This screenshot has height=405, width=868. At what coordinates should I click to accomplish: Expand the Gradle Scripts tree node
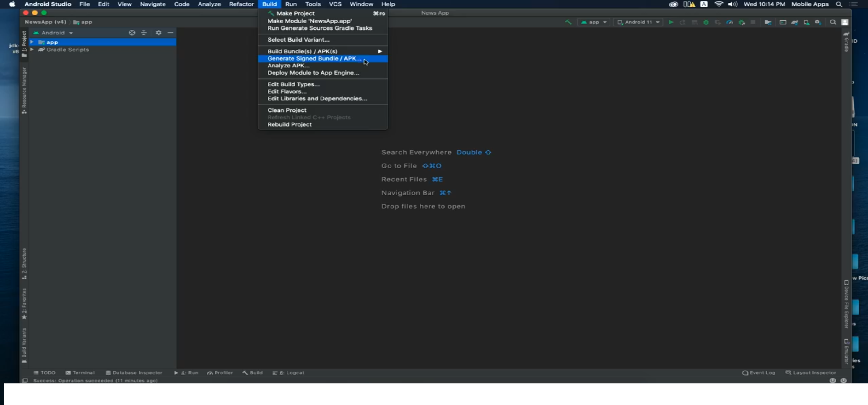point(32,50)
